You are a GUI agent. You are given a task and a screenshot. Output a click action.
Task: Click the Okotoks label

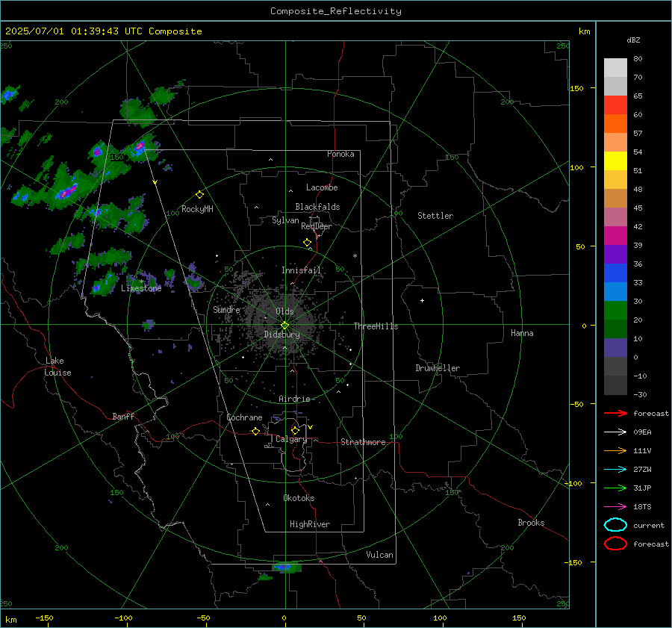click(x=299, y=498)
